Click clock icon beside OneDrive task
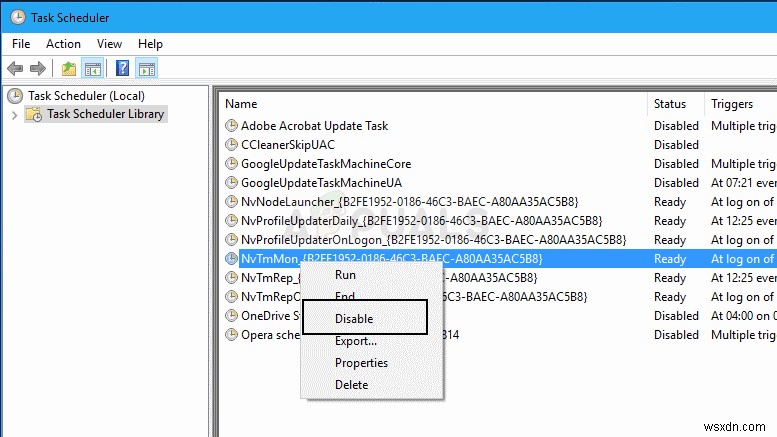 coord(231,315)
